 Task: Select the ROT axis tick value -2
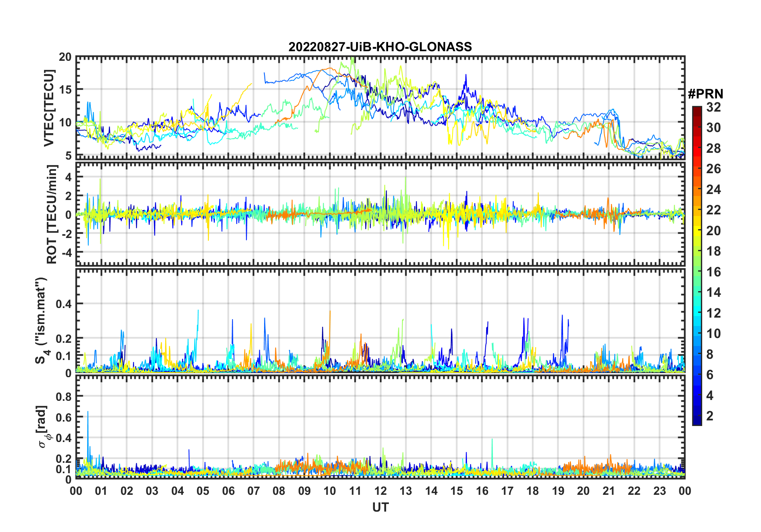pyautogui.click(x=66, y=234)
